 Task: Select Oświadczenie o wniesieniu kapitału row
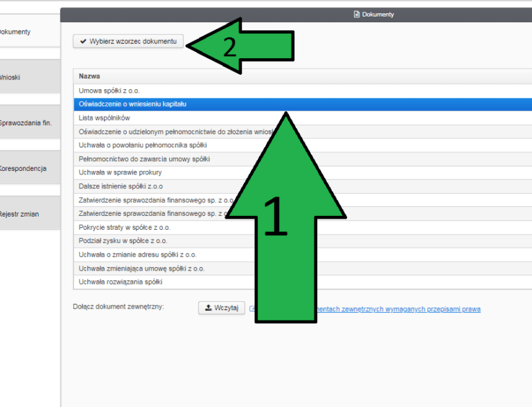(x=303, y=104)
